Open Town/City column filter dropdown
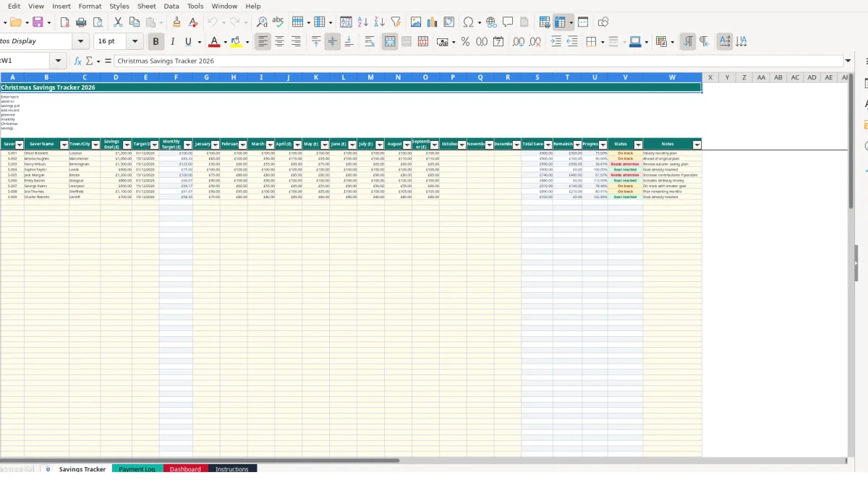The width and height of the screenshot is (868, 488). 96,145
